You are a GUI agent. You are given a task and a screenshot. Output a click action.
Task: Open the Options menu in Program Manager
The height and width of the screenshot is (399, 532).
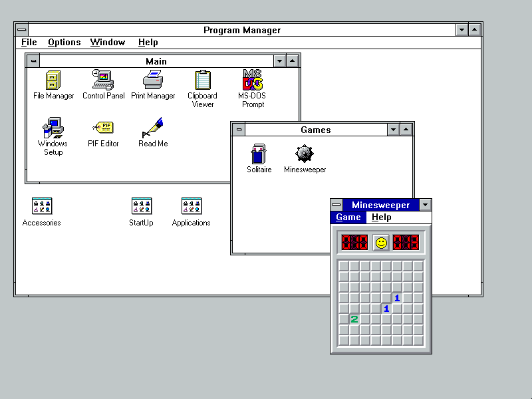(x=64, y=43)
